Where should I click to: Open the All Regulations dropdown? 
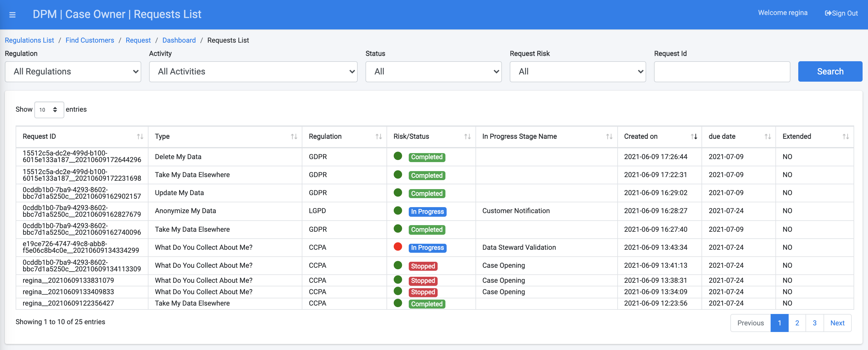pos(73,72)
